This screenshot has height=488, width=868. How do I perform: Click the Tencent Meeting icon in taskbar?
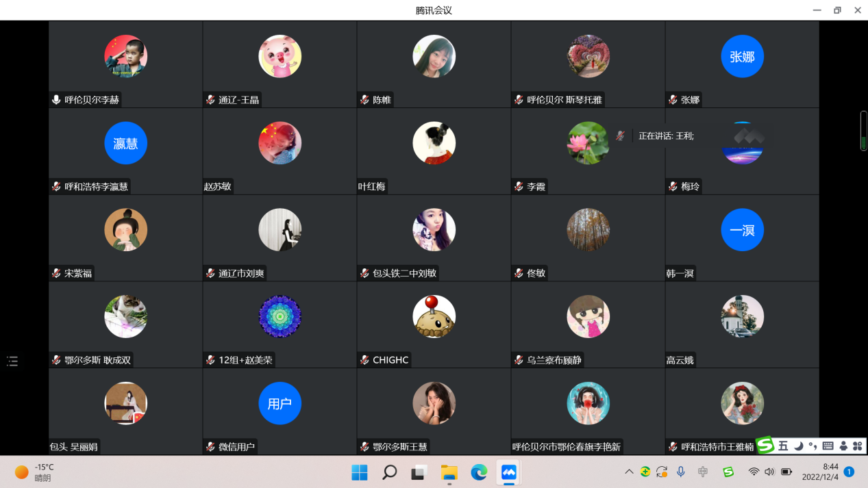tap(508, 472)
